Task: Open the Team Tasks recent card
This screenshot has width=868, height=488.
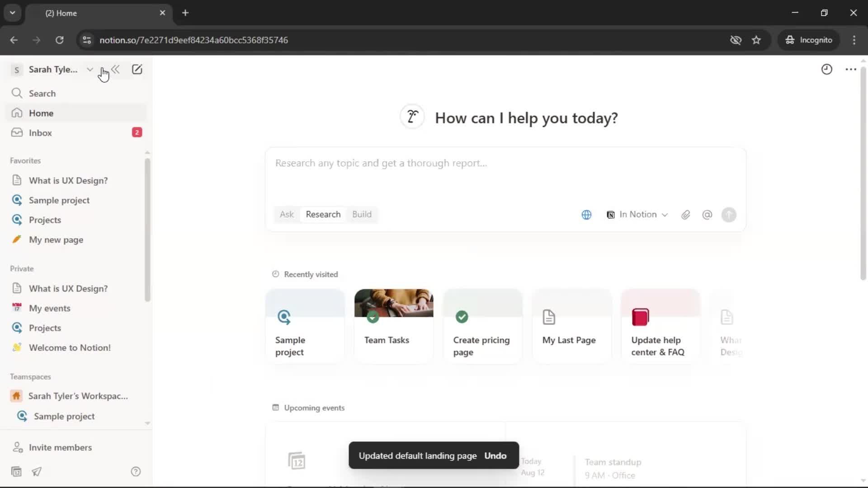Action: pos(394,326)
